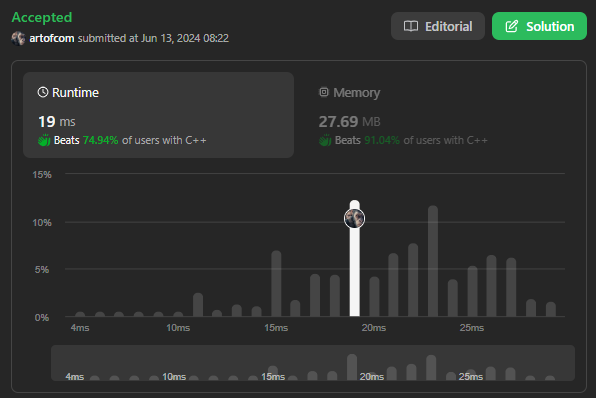Click the avatar marker on the chart

click(x=355, y=219)
